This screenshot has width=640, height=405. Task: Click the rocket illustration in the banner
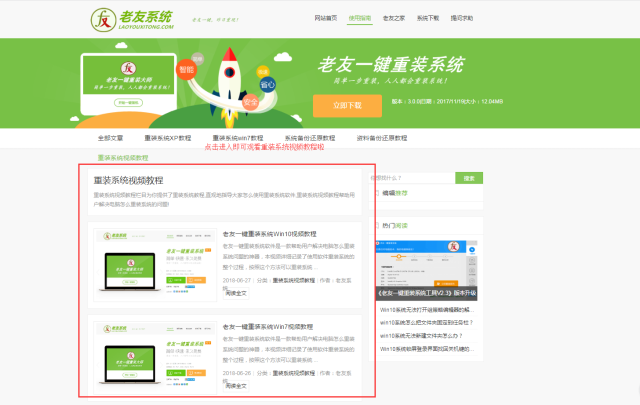(x=229, y=86)
